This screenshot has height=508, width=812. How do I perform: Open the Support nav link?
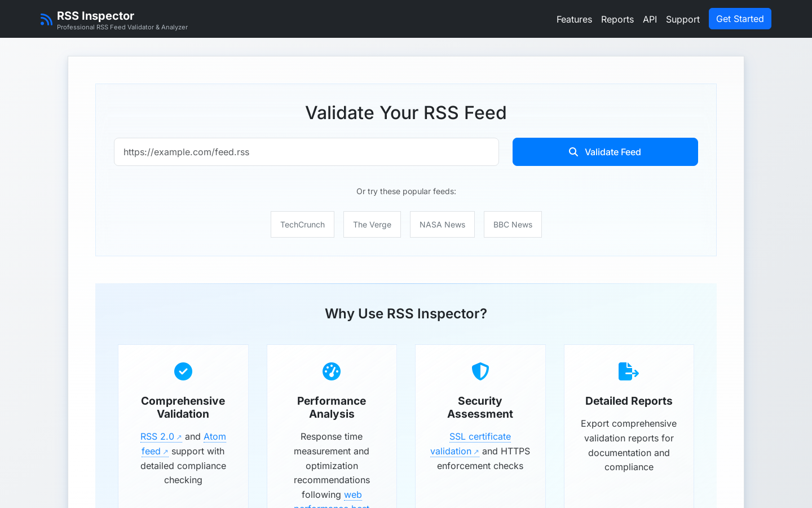point(683,19)
